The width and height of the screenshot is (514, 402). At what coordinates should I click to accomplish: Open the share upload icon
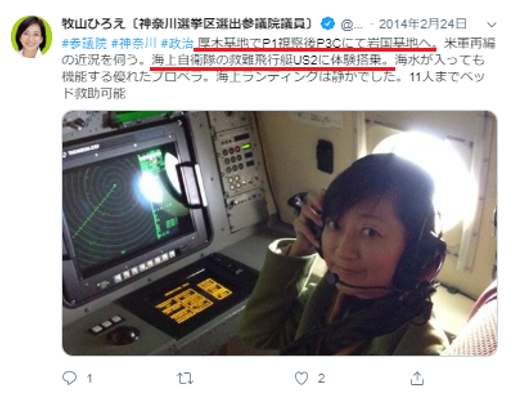click(417, 378)
